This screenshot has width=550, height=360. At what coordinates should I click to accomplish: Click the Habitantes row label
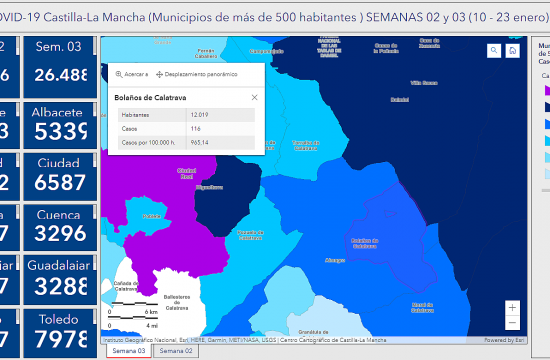135,115
